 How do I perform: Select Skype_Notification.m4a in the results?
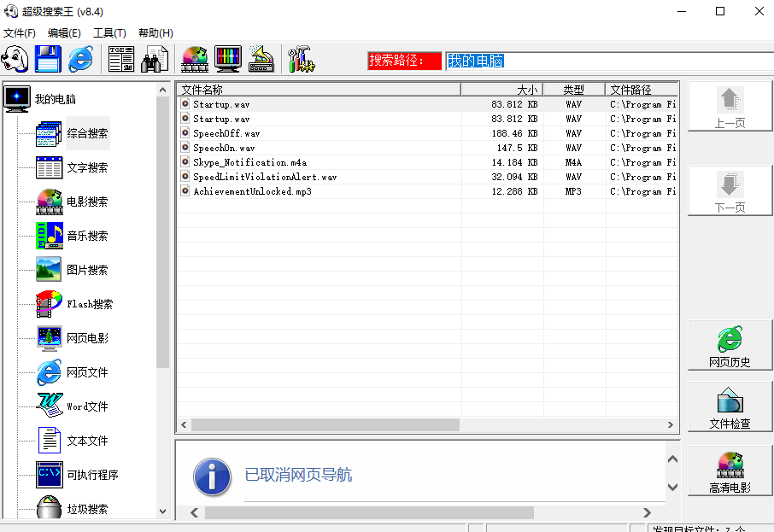click(427, 162)
